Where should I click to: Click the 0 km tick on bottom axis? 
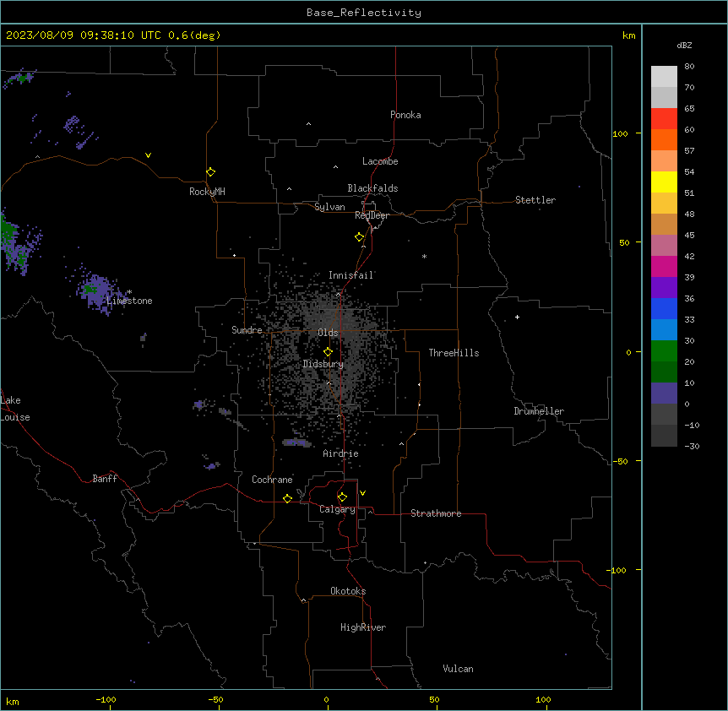point(326,700)
